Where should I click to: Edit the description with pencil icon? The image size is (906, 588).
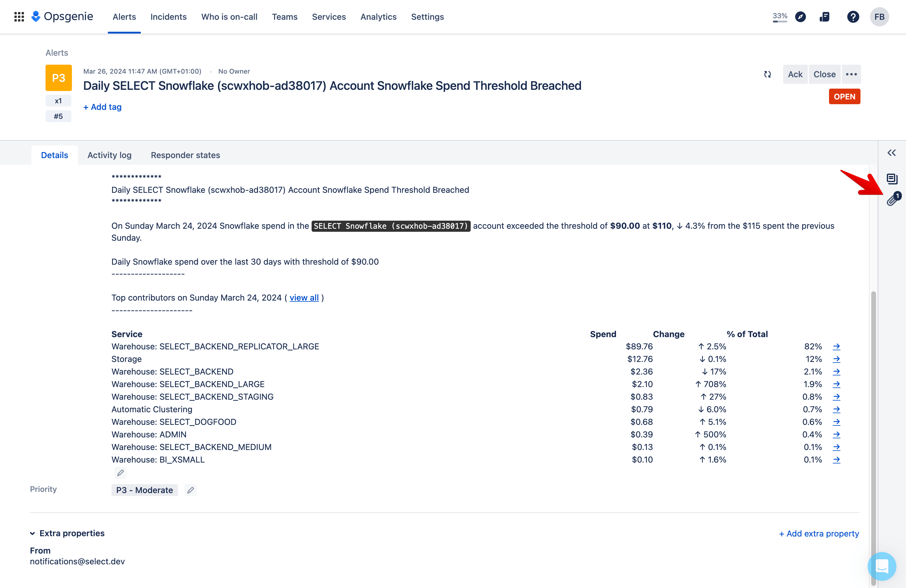tap(120, 473)
